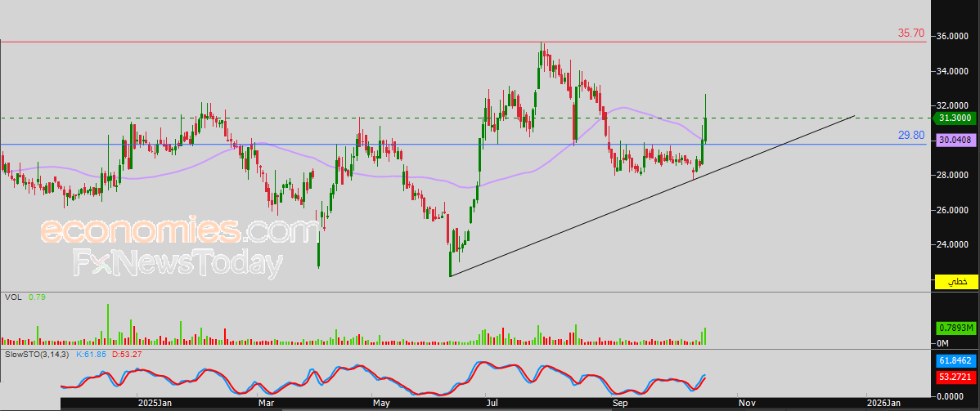The width and height of the screenshot is (980, 411).
Task: Click the purple 30.0408 moving average tag
Action: pos(955,141)
